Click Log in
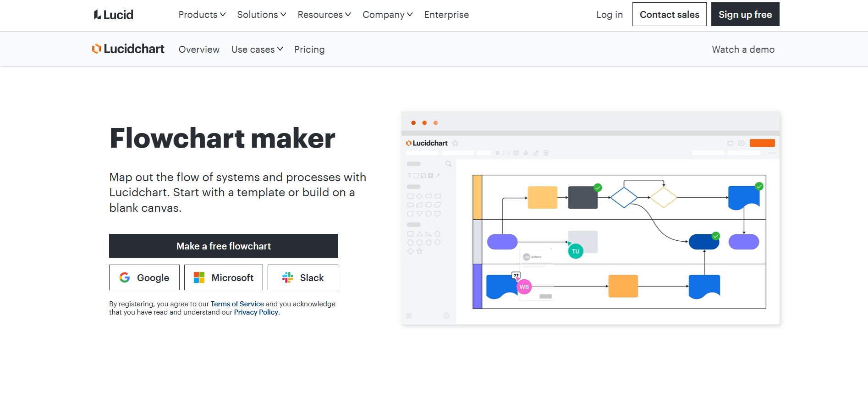Viewport: 868px width, 393px height. tap(610, 15)
